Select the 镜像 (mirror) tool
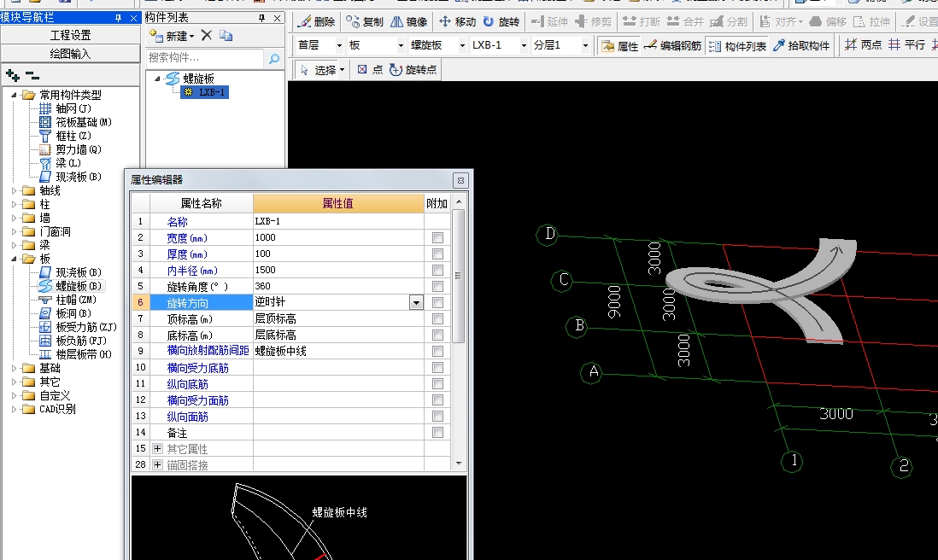 click(409, 21)
